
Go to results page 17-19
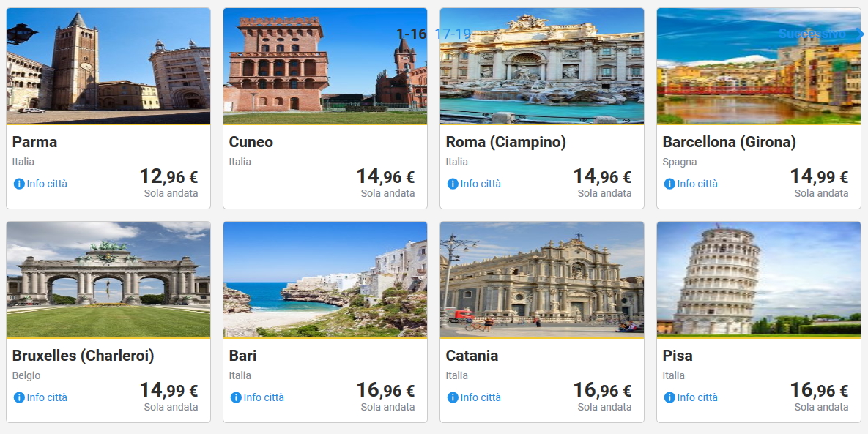coord(453,34)
